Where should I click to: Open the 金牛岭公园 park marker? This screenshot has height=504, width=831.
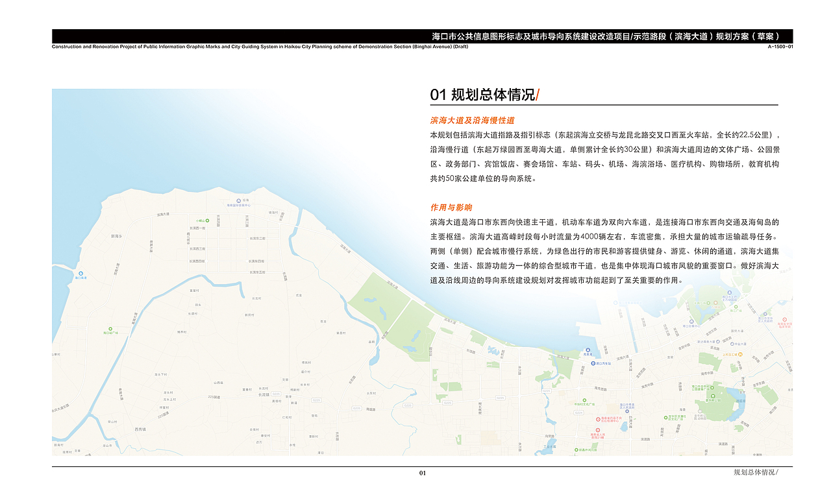[713, 396]
